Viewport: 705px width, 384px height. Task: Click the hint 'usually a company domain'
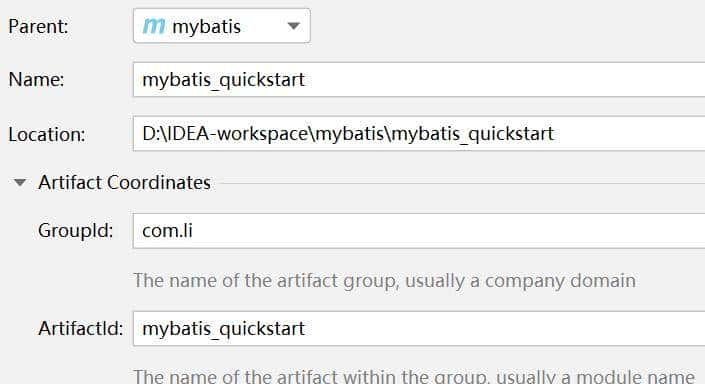520,281
